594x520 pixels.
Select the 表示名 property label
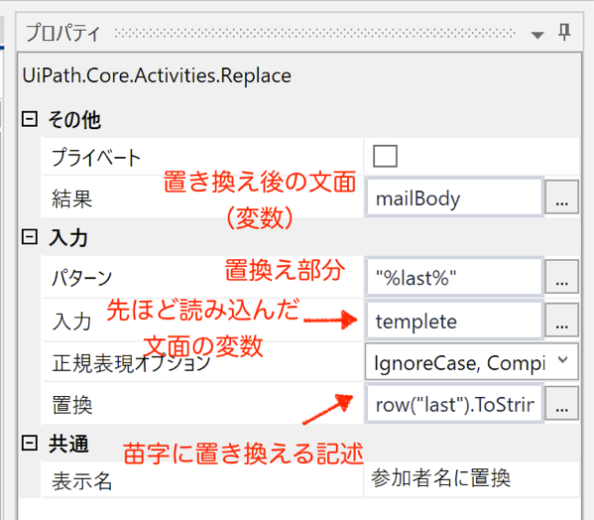[x=82, y=481]
